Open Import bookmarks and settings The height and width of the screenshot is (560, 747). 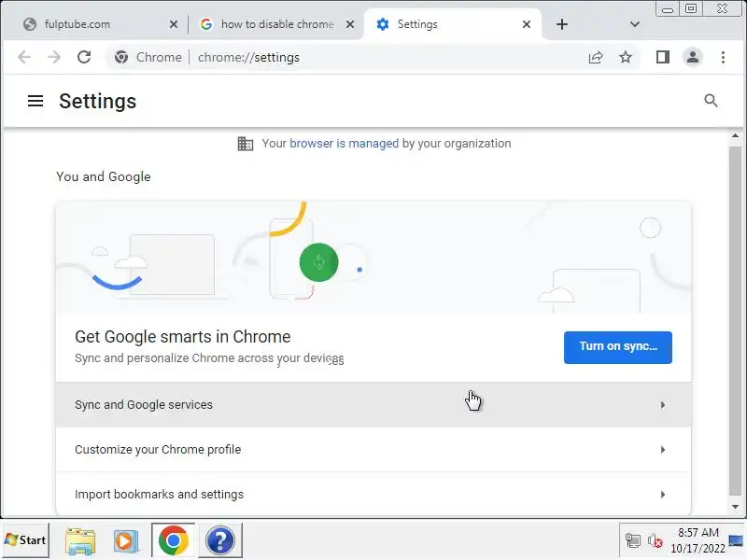373,495
